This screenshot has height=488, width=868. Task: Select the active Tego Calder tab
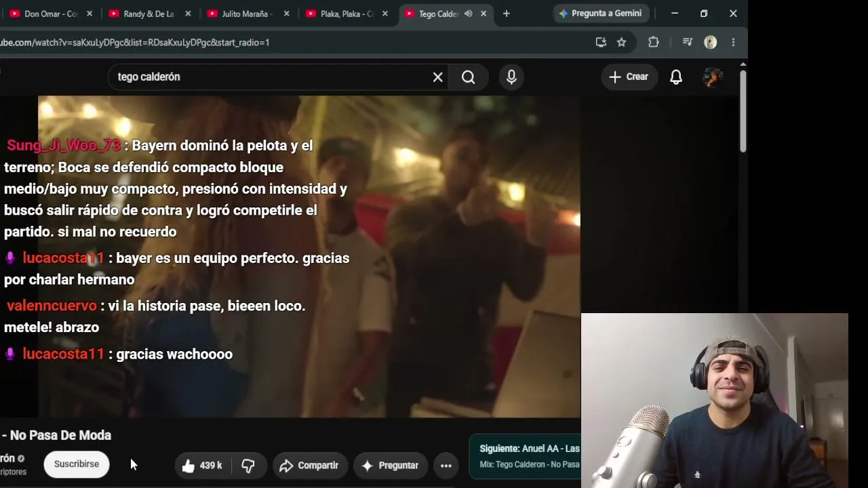coord(437,14)
